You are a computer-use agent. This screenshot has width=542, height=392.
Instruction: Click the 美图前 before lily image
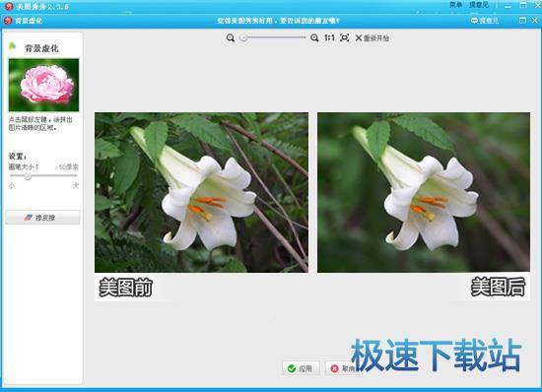click(201, 192)
